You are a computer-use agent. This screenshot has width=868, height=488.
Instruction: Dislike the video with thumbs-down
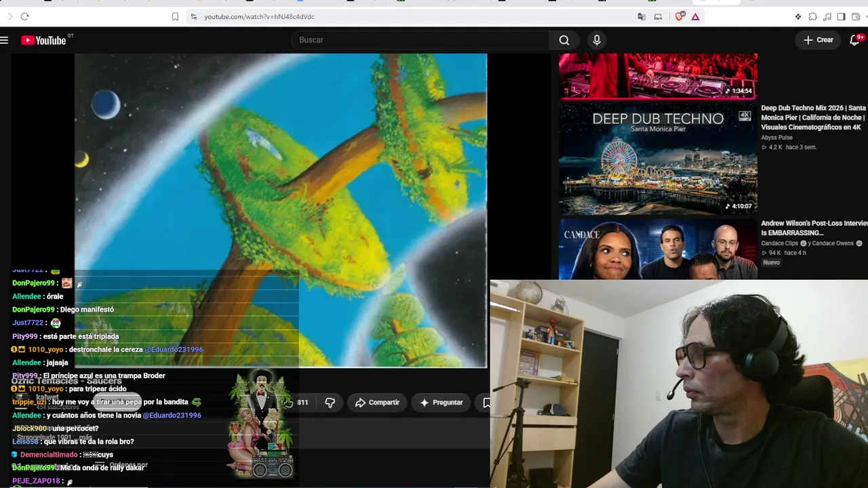coord(330,403)
